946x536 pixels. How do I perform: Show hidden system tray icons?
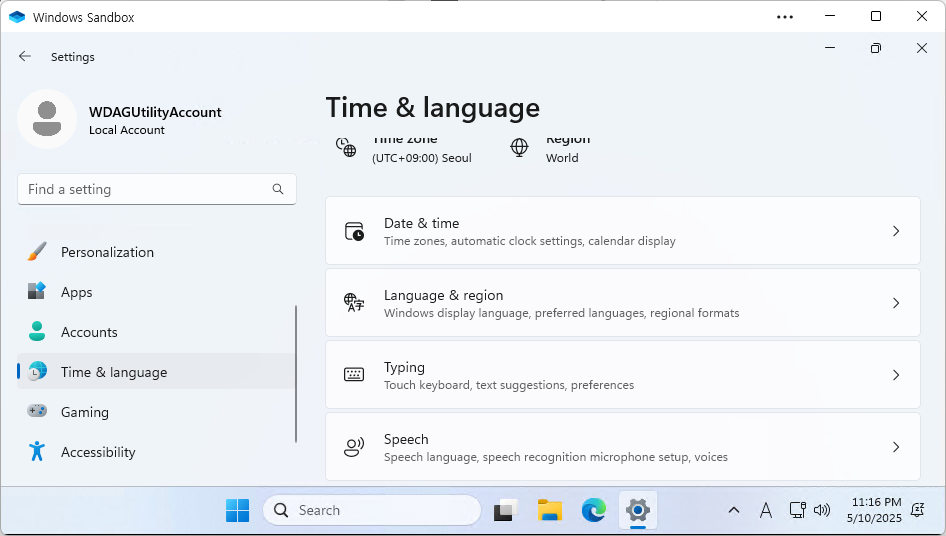click(x=734, y=511)
